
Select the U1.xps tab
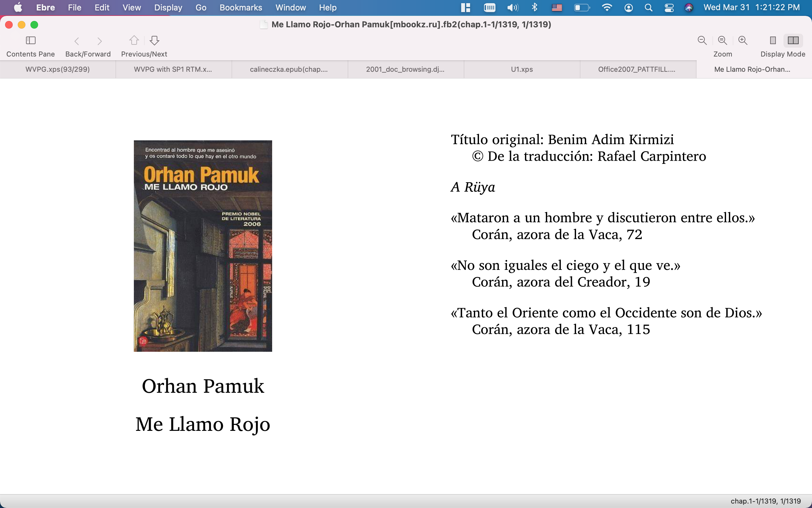click(522, 69)
